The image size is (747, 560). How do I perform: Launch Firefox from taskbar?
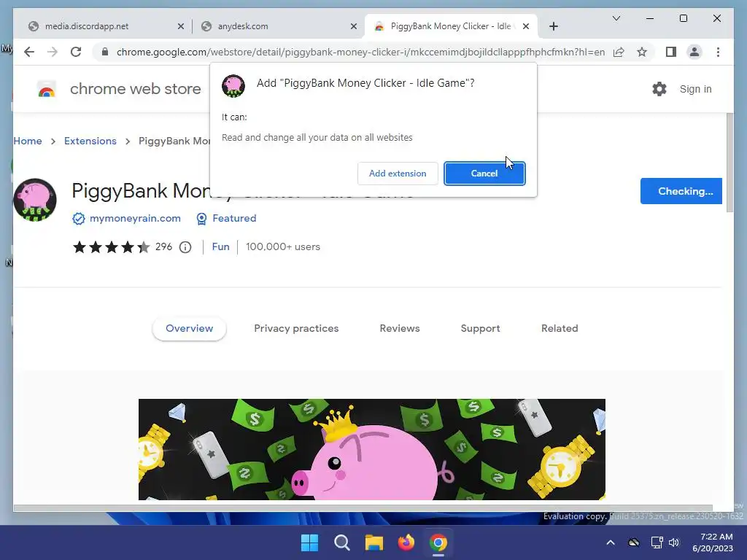point(406,542)
